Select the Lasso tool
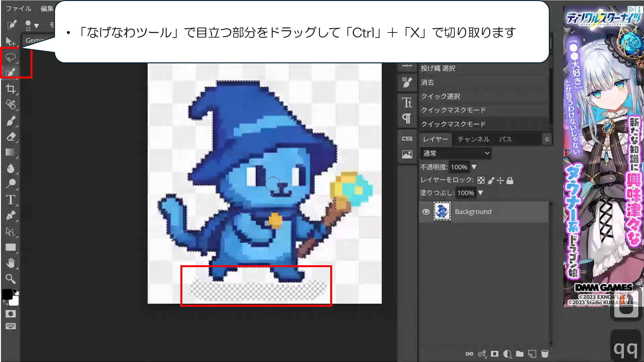The image size is (644, 362). point(11,58)
